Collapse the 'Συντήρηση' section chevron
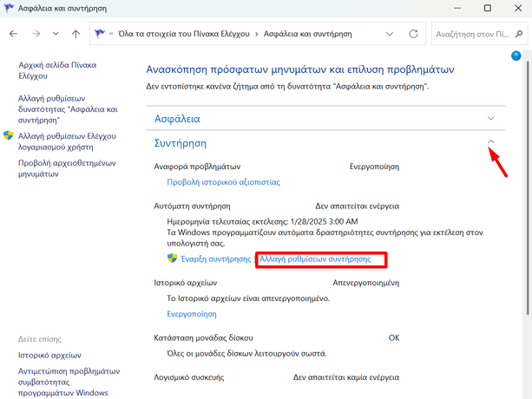This screenshot has height=399, width=532. pos(490,141)
